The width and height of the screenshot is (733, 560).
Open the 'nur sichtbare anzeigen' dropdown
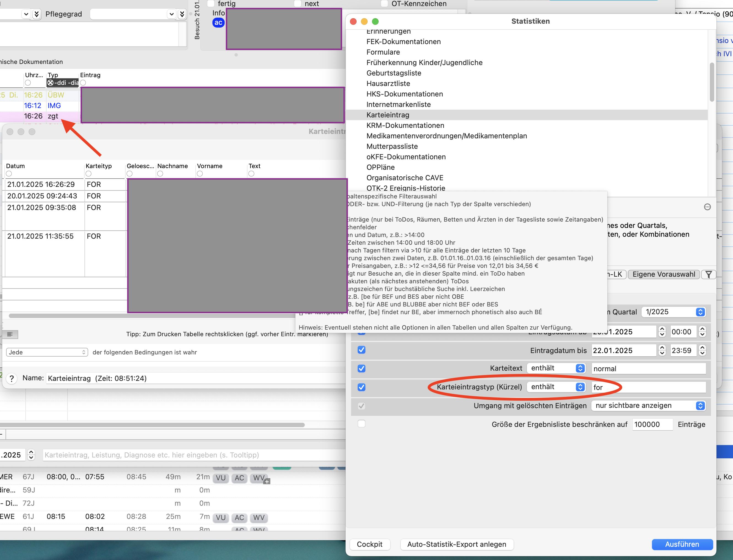tap(648, 406)
